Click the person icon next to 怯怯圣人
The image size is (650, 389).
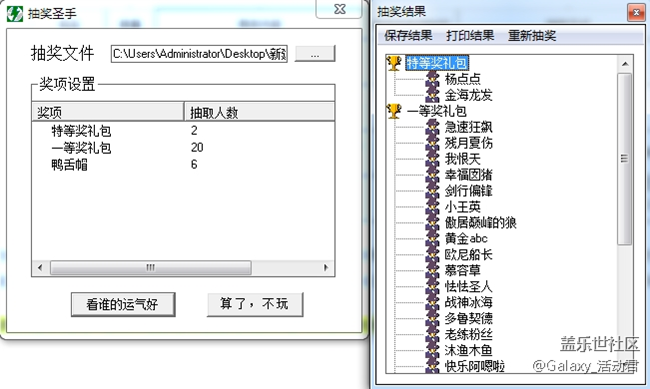[433, 287]
